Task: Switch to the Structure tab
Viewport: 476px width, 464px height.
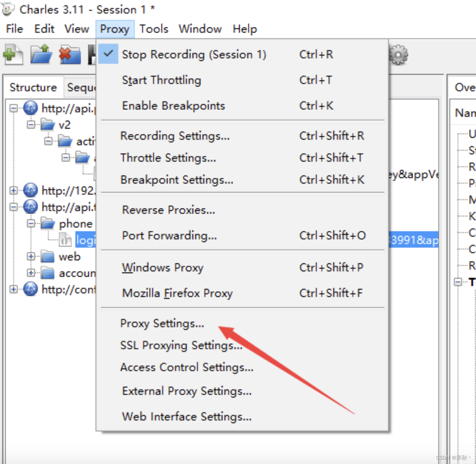Action: click(x=33, y=87)
